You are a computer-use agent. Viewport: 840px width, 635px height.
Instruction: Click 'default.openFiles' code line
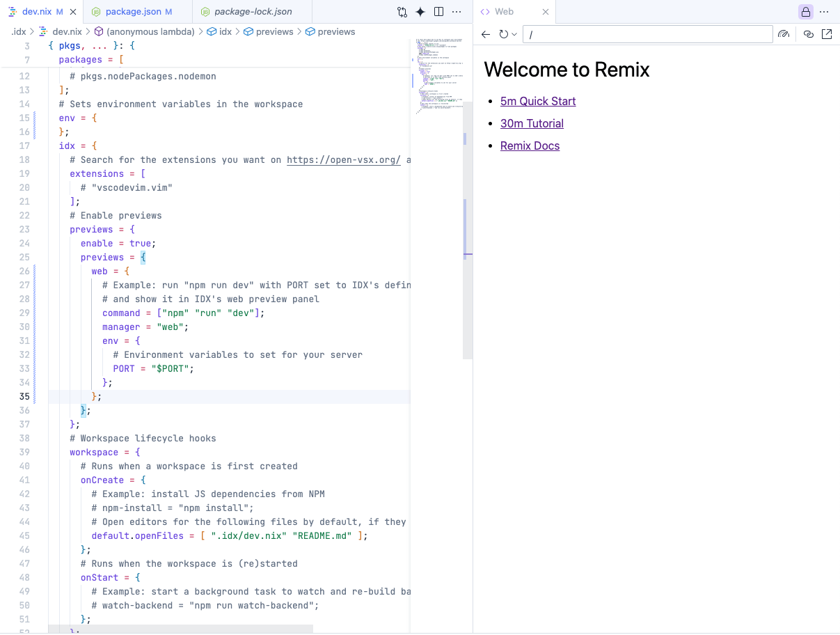pyautogui.click(x=229, y=535)
